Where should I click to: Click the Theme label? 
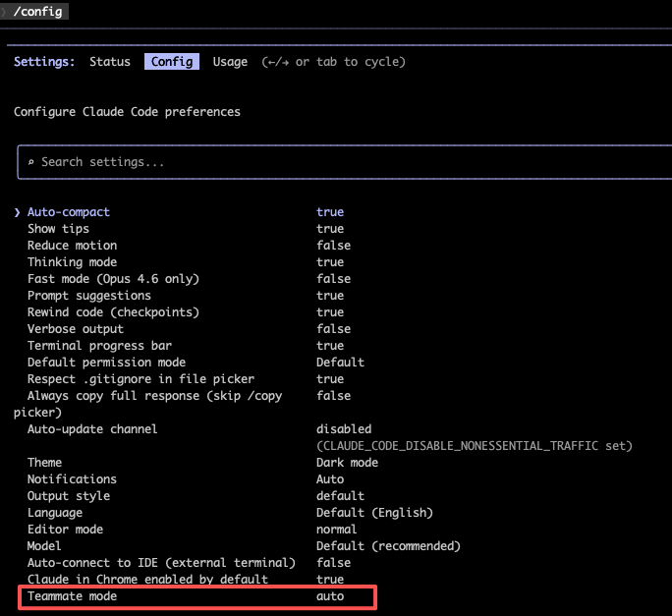pyautogui.click(x=44, y=463)
